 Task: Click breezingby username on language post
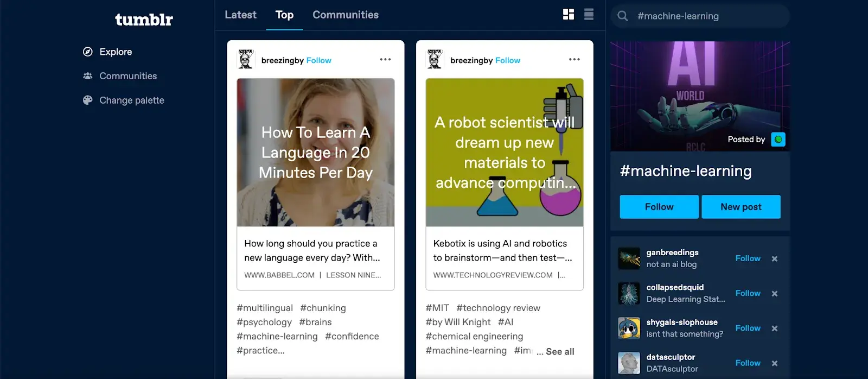click(x=282, y=60)
